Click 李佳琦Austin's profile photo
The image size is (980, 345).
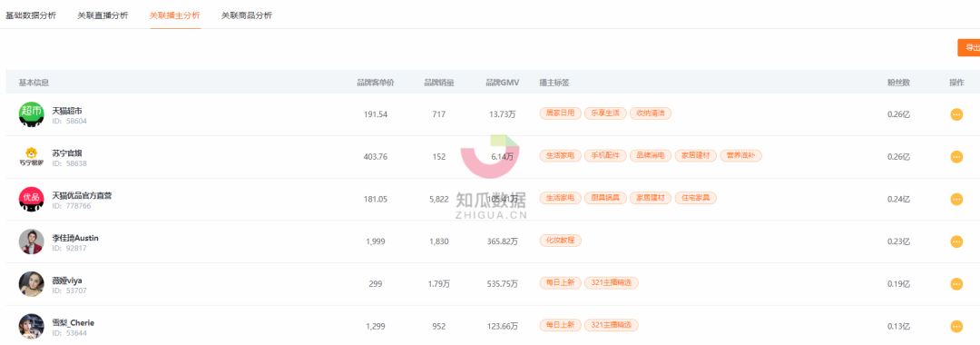tap(31, 241)
